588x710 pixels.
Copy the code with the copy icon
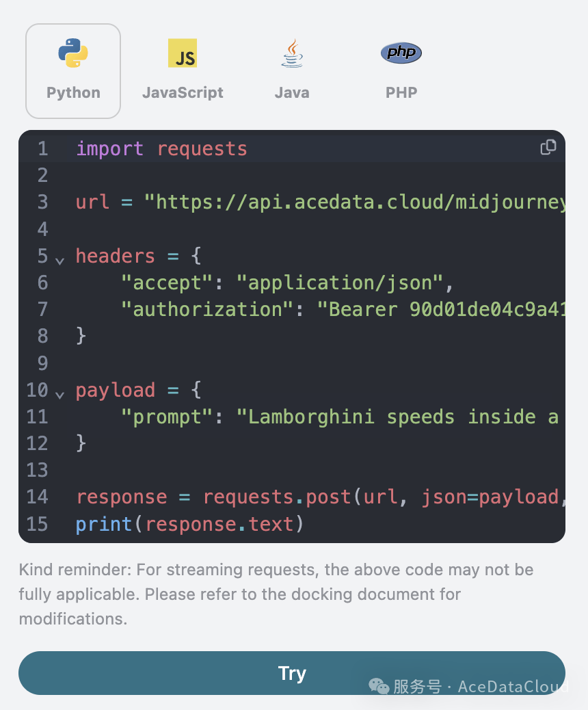pyautogui.click(x=548, y=147)
